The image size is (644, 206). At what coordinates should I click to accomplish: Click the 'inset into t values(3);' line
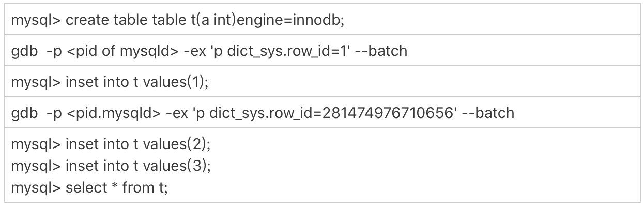(x=111, y=165)
